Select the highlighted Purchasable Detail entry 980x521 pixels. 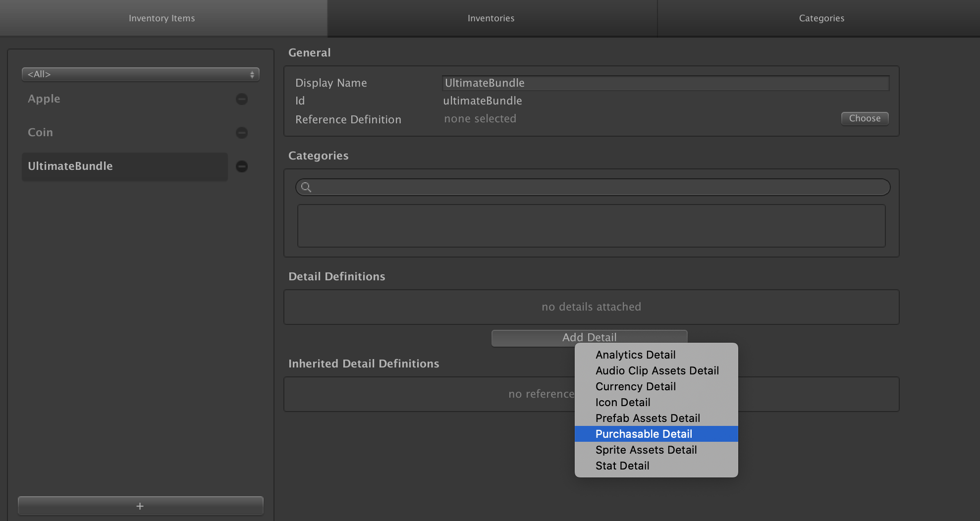656,434
